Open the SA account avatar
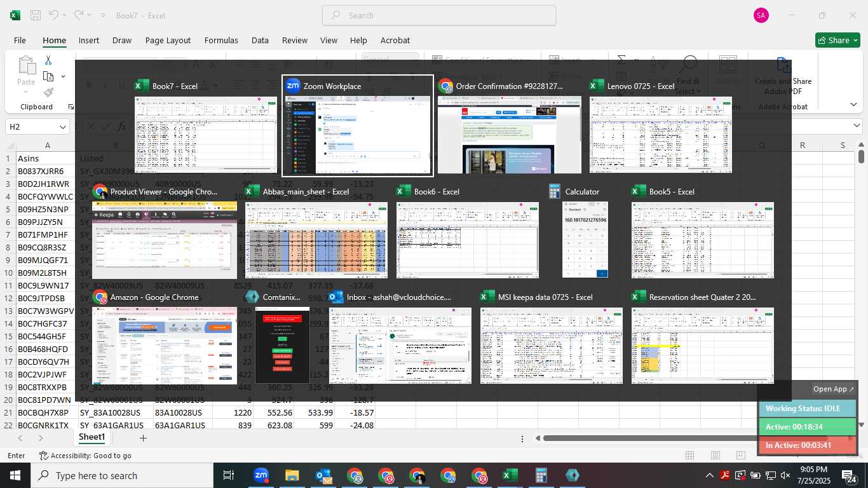 coord(761,15)
